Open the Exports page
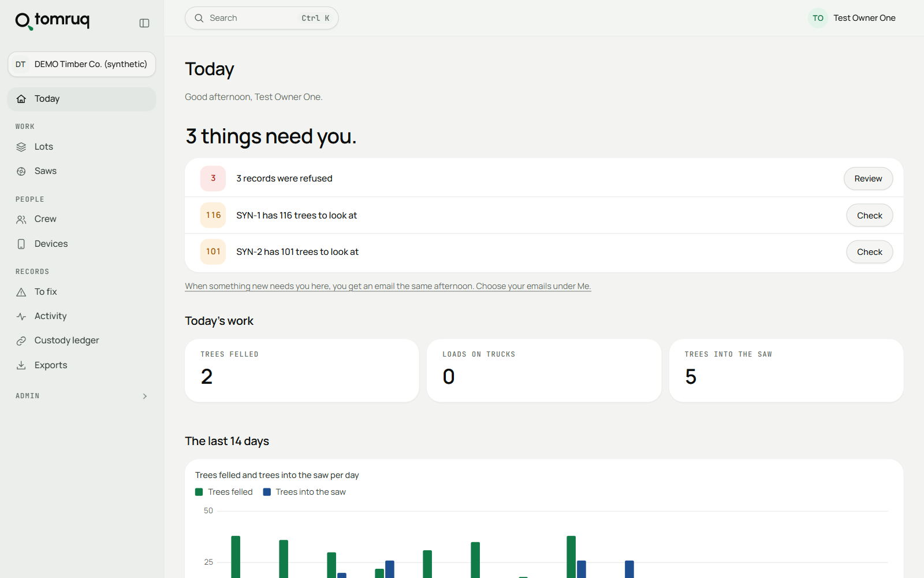The height and width of the screenshot is (578, 924). click(x=82, y=365)
